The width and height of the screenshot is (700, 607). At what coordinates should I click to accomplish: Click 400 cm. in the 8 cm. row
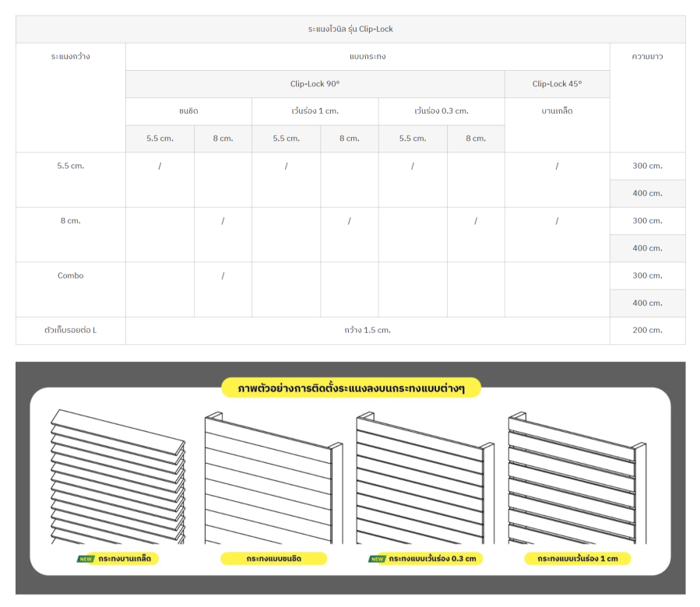(647, 248)
